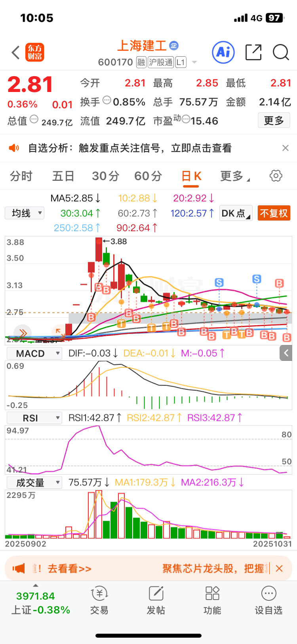Open the 发帖 post icon

[156, 601]
